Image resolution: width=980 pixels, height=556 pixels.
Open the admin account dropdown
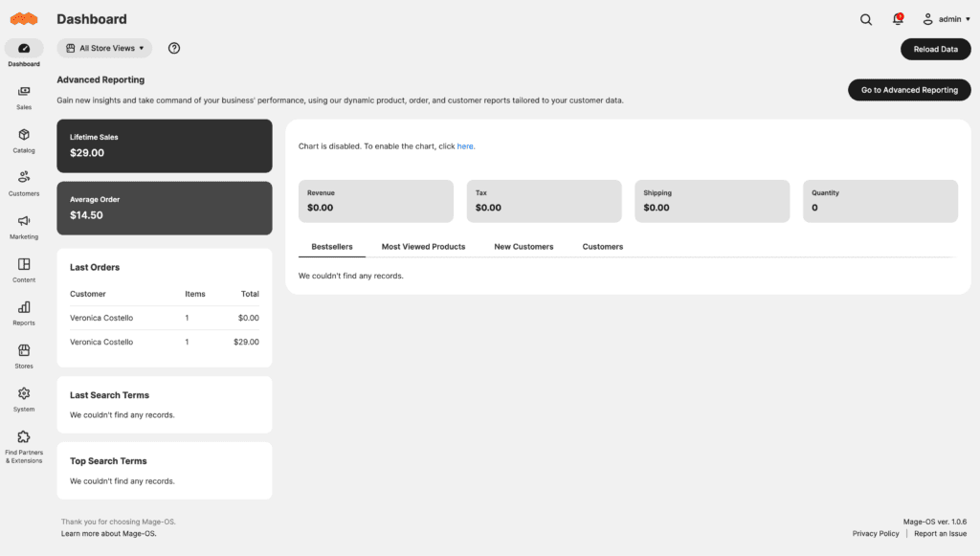pyautogui.click(x=946, y=19)
